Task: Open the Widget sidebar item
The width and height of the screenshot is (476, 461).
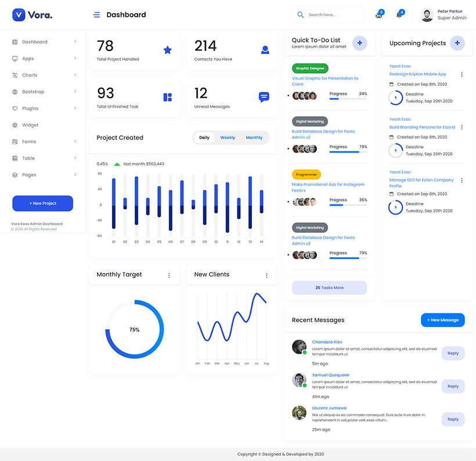Action: point(30,125)
